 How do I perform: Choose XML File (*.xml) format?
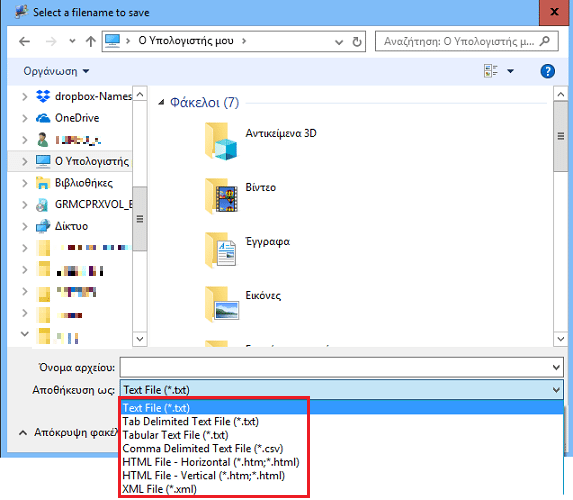coord(160,489)
